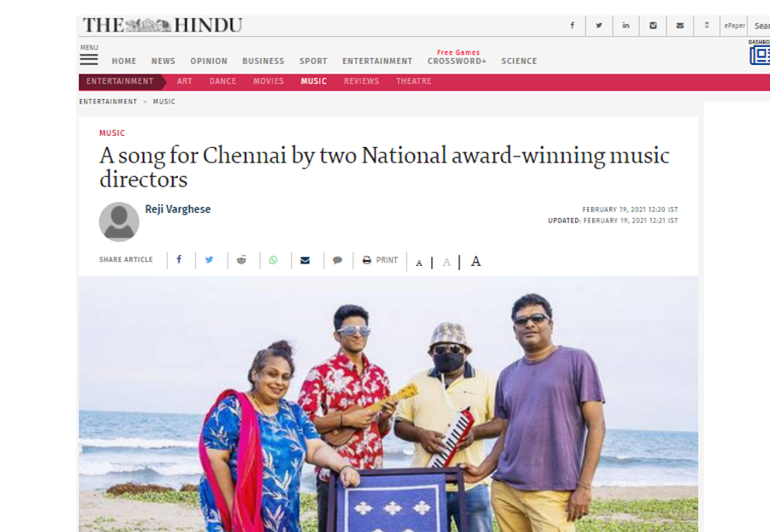Image resolution: width=770 pixels, height=532 pixels.
Task: Select largest font size A
Action: coord(476,261)
